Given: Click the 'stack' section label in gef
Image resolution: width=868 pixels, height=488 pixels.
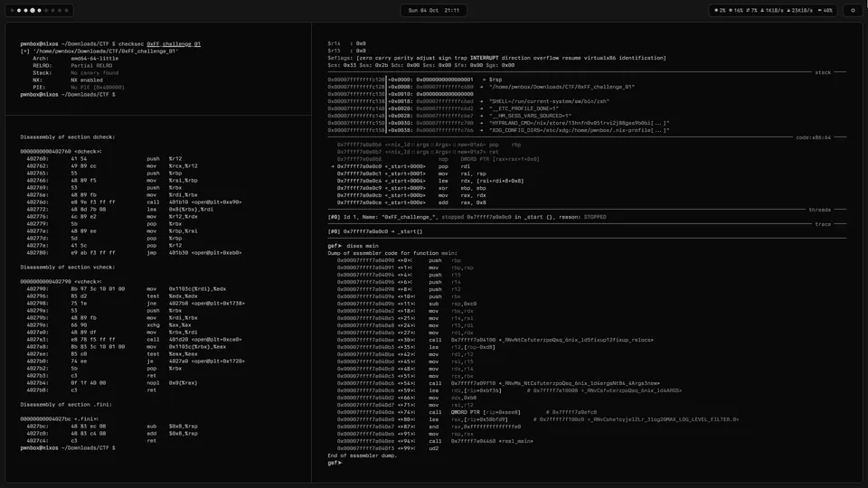Looking at the screenshot, I should pos(823,72).
